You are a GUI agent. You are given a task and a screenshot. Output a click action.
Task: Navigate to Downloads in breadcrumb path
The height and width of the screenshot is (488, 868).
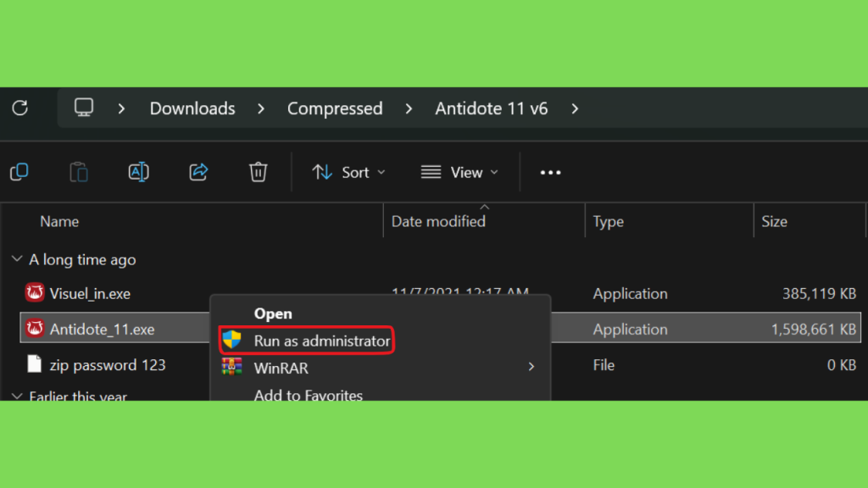point(192,108)
